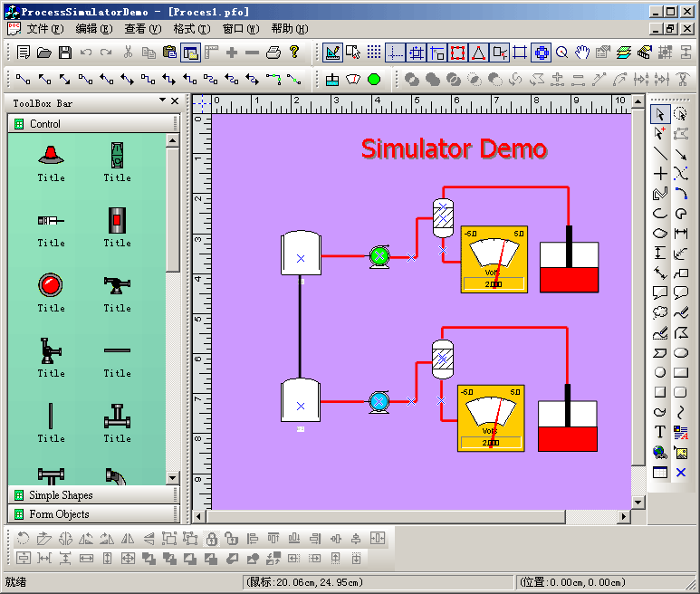Click the red round button toolbox item
The width and height of the screenshot is (700, 594).
tap(51, 286)
